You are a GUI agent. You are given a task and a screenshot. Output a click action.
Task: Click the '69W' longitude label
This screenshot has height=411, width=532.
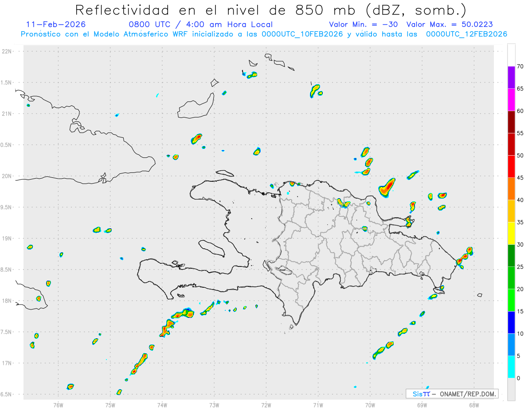(x=422, y=404)
